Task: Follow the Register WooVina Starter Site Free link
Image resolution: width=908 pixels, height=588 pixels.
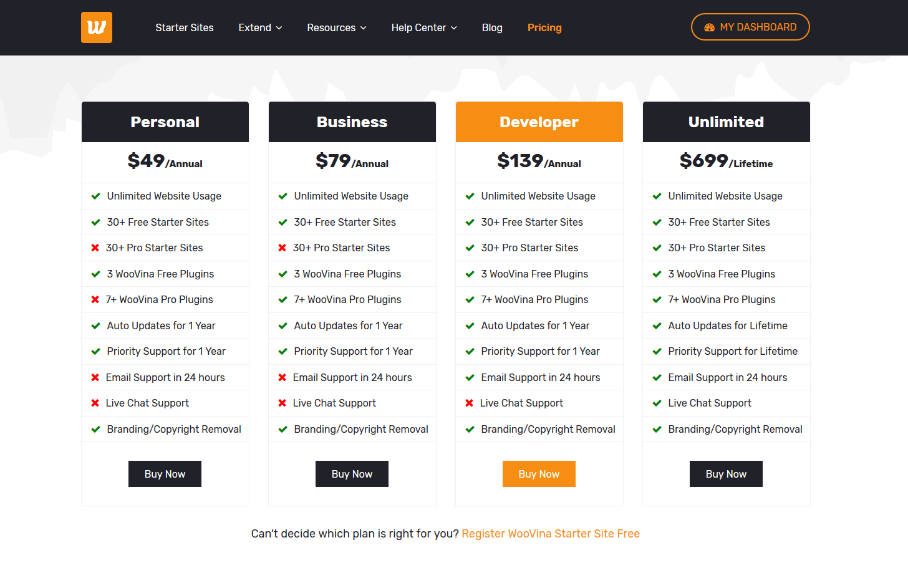Action: tap(551, 534)
